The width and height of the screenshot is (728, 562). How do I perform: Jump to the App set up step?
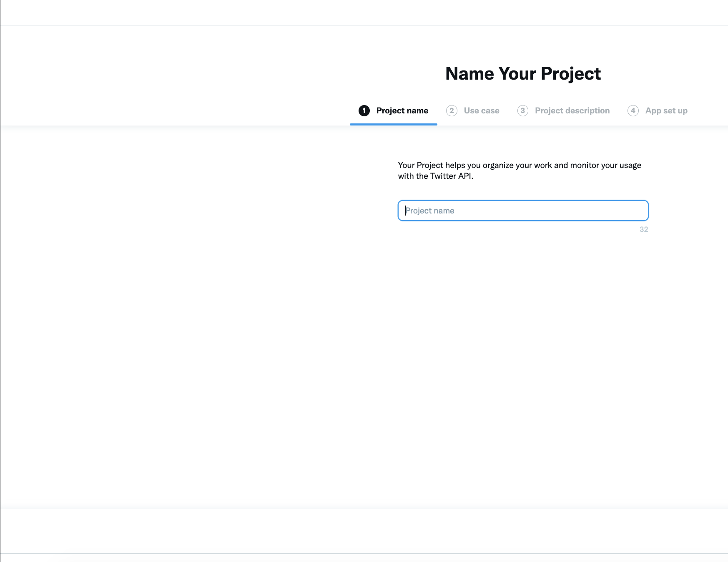tap(658, 110)
